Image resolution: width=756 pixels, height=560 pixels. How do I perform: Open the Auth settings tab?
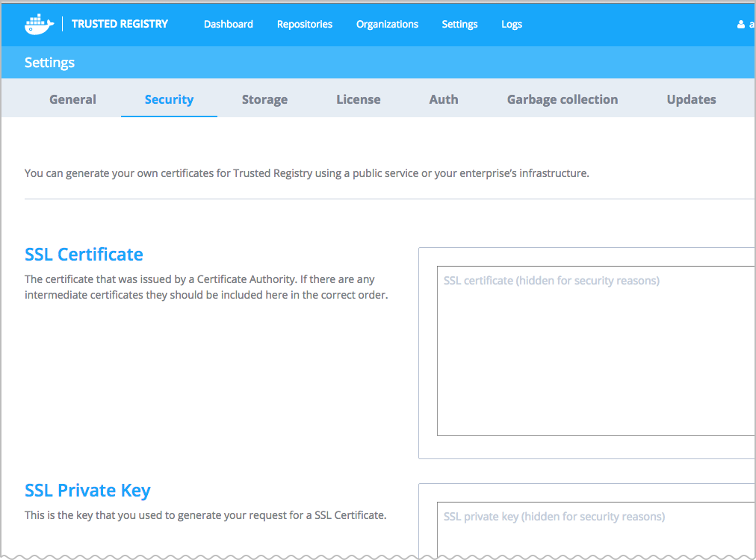(444, 99)
